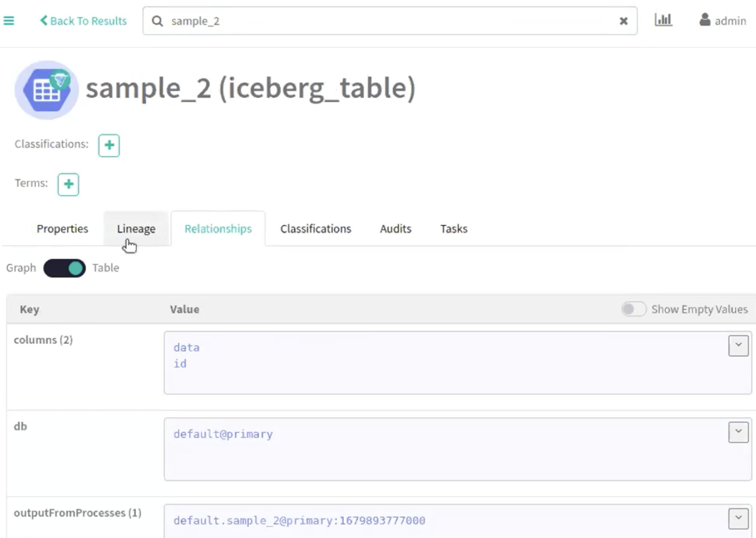This screenshot has height=538, width=756.
Task: Open the Audits tab
Action: 395,229
